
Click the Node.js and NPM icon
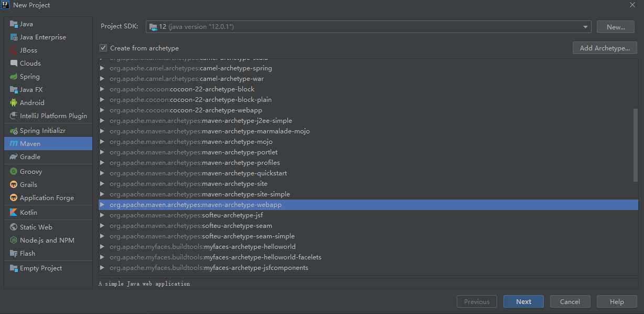(14, 240)
